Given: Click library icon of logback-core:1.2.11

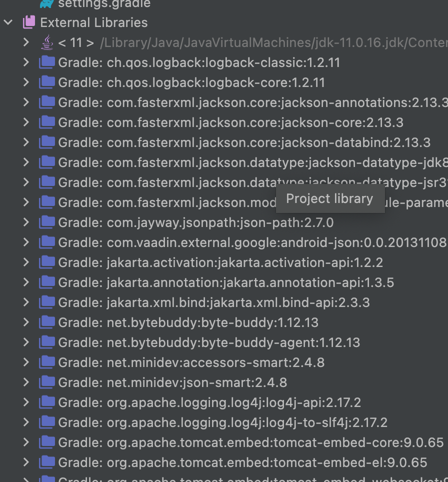Looking at the screenshot, I should (x=47, y=82).
